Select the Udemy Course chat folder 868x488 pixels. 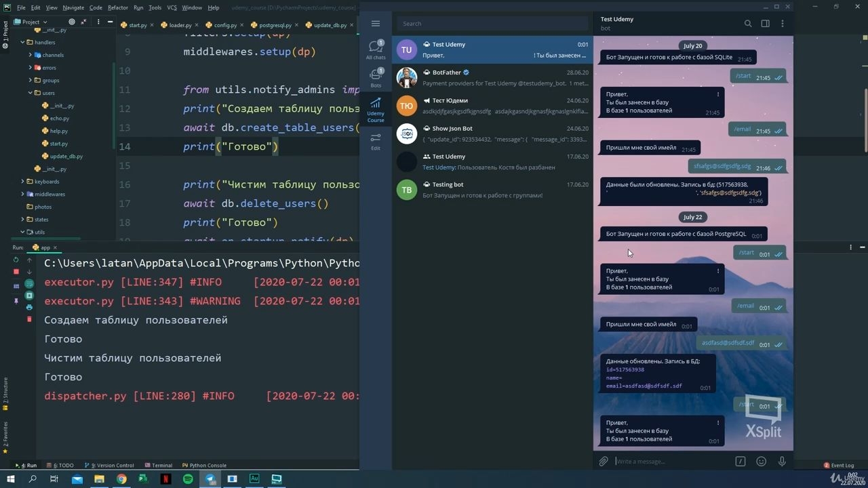376,110
